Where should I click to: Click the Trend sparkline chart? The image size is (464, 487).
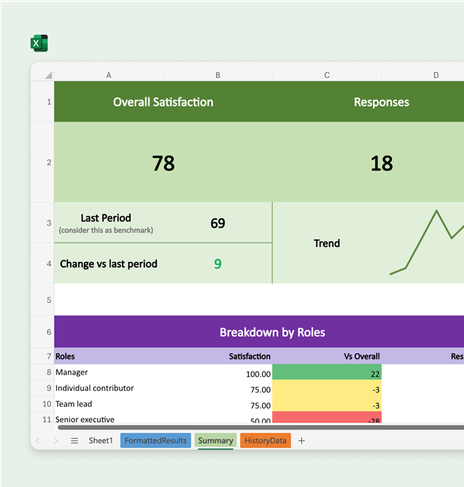(427, 243)
